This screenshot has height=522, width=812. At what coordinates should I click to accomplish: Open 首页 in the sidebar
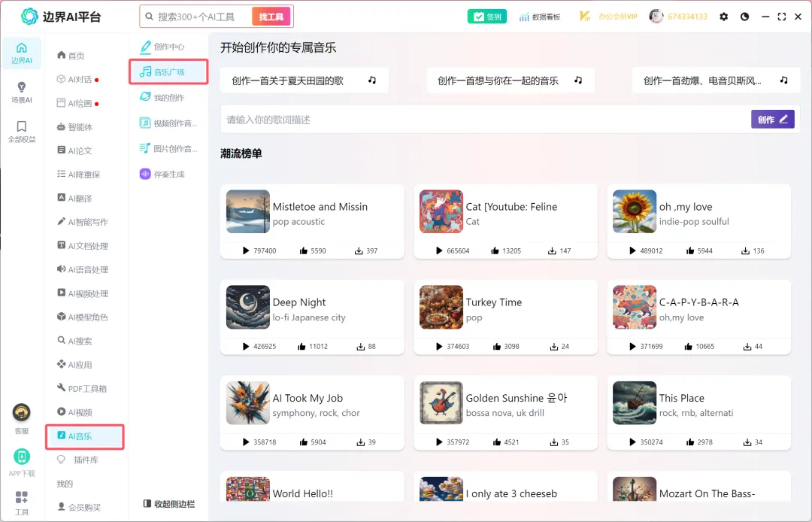(x=71, y=56)
